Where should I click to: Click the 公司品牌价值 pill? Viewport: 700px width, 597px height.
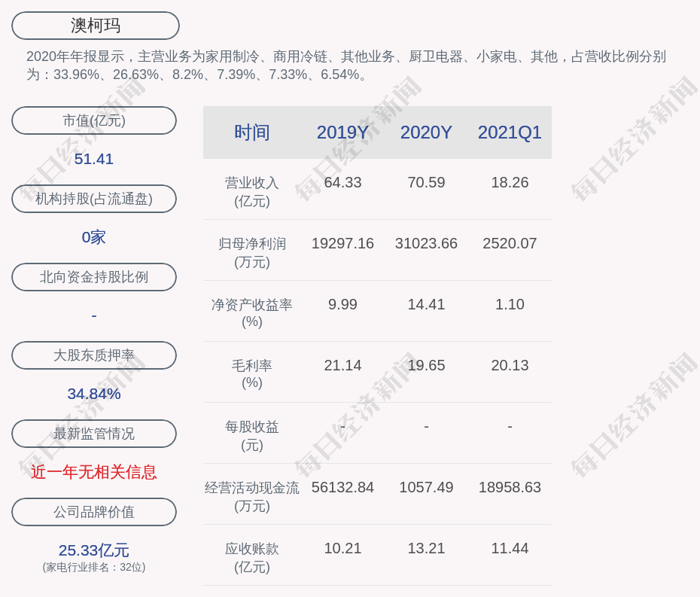pos(94,512)
